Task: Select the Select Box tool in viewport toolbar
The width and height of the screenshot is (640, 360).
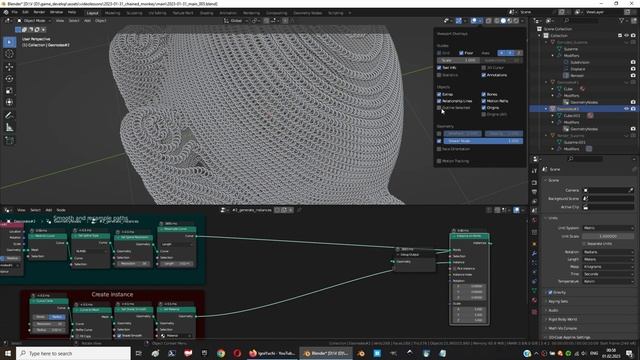Action: [x=9, y=42]
